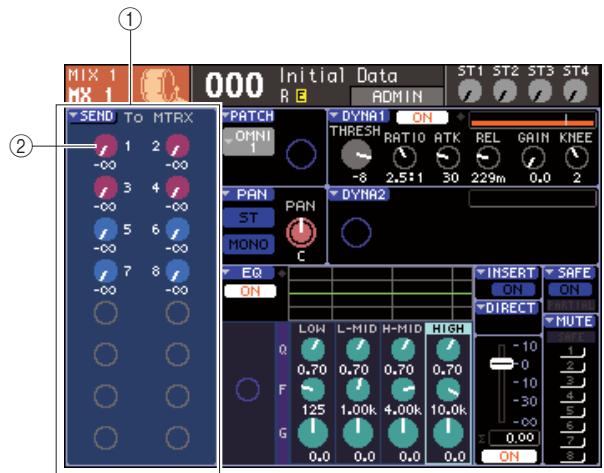604x473 pixels.
Task: Toggle mute group 5 indicator
Action: (572, 412)
